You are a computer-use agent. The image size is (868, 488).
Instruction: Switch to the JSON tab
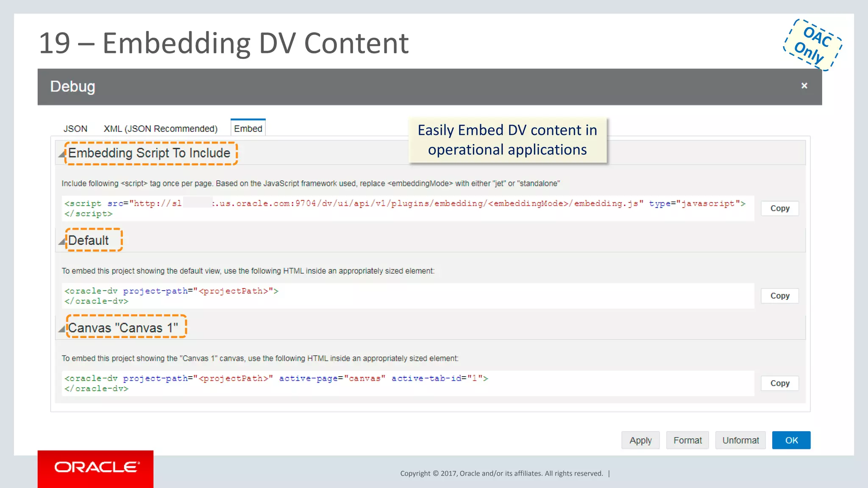point(75,129)
